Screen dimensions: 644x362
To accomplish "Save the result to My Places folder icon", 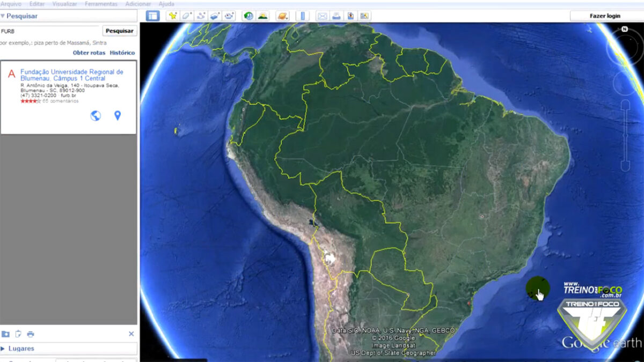I will click(x=5, y=334).
